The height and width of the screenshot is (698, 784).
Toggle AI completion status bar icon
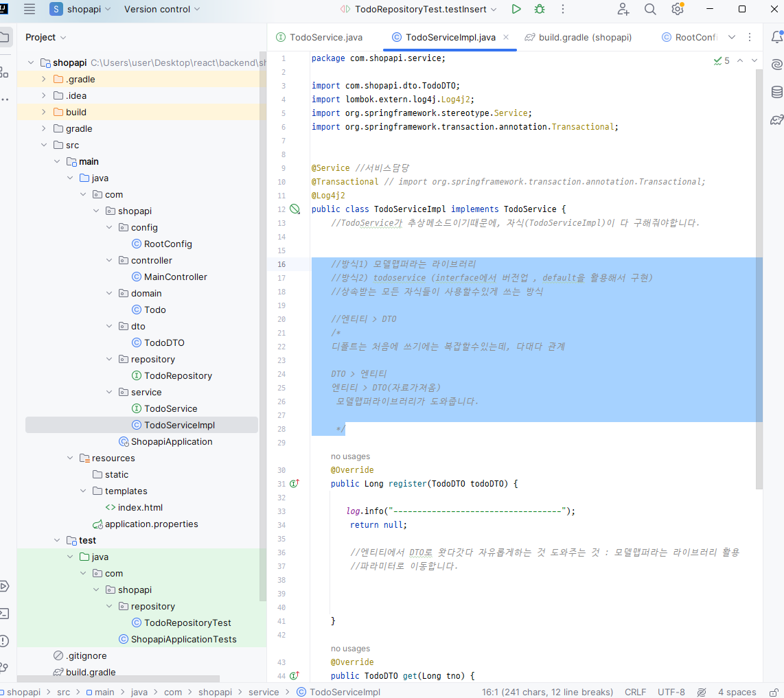702,692
